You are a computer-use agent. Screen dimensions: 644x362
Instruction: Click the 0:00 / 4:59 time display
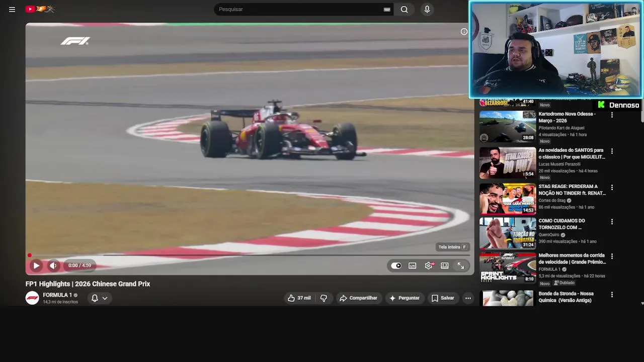point(79,265)
